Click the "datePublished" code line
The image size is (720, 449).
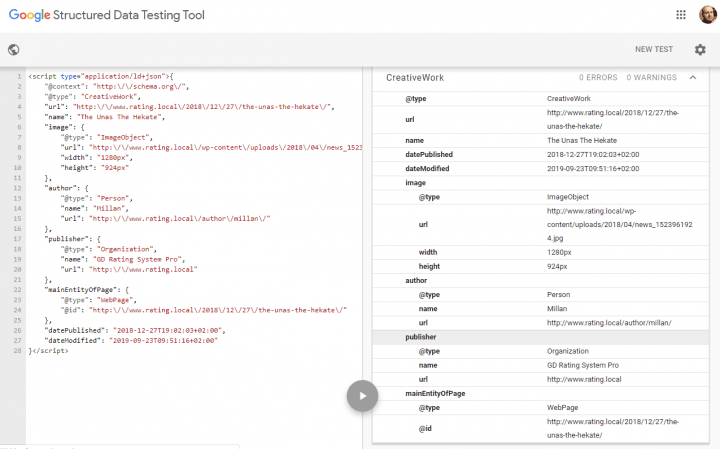point(135,331)
